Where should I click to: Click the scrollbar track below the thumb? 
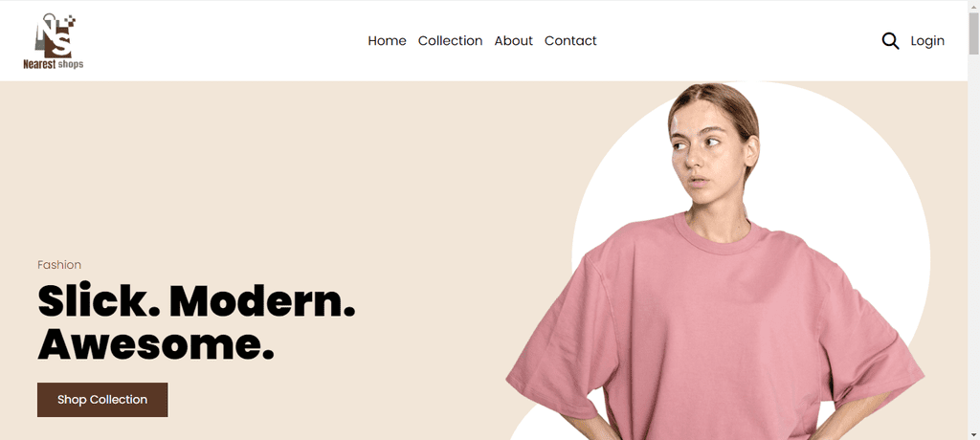973,244
